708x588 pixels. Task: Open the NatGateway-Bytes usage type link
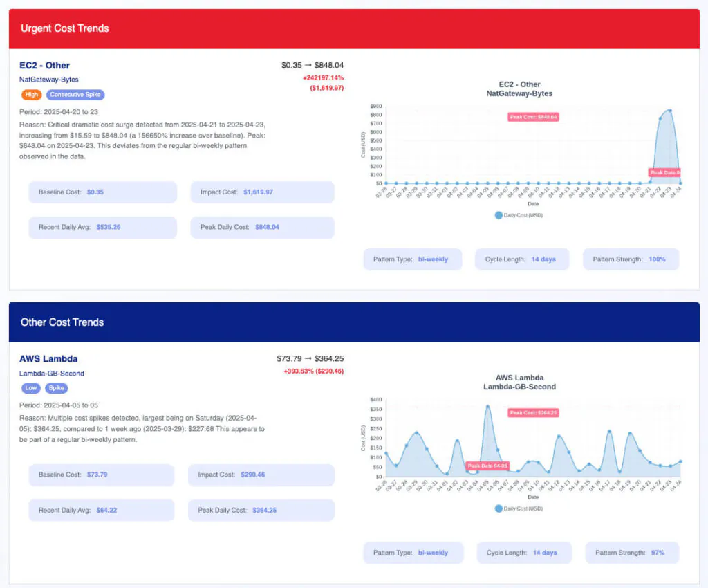pos(49,80)
